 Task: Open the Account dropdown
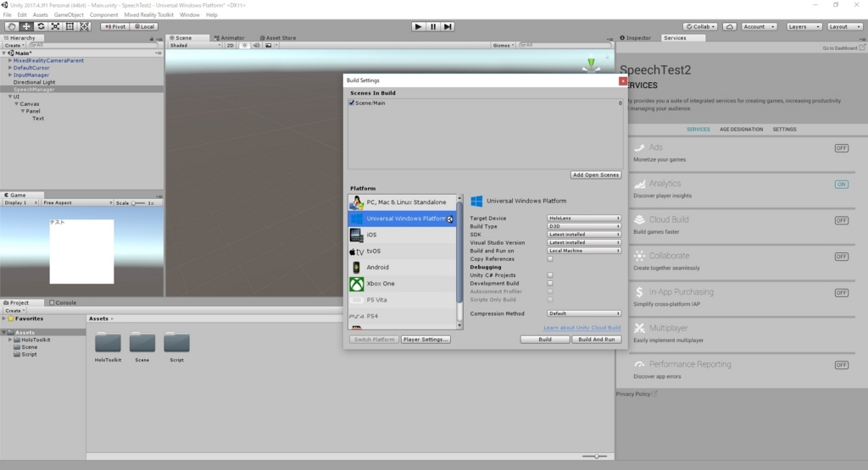pyautogui.click(x=759, y=26)
